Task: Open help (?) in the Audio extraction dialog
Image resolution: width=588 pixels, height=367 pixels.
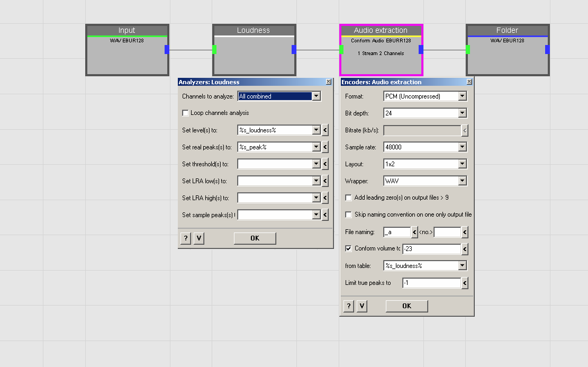Action: (x=349, y=306)
